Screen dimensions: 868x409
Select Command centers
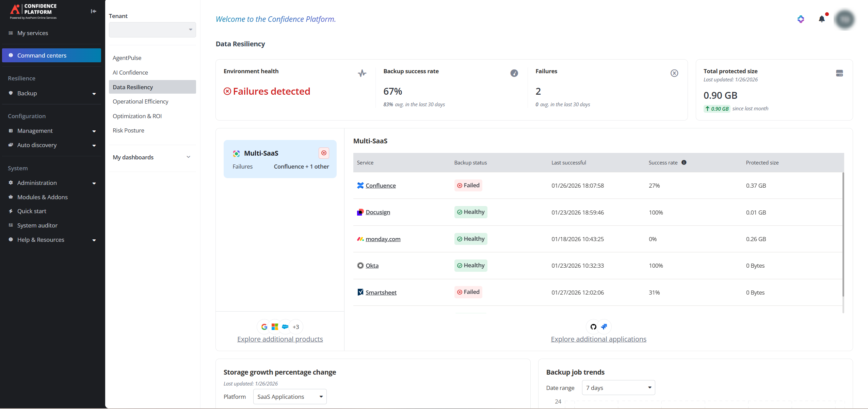(x=51, y=56)
